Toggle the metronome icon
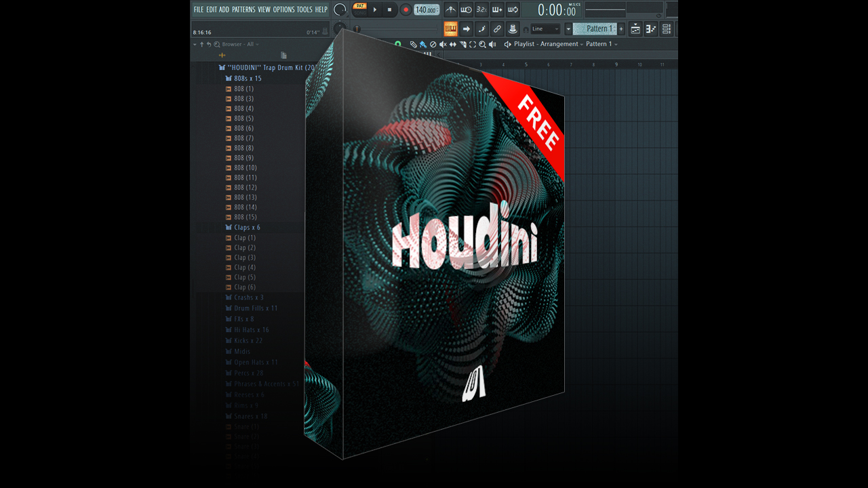868x488 pixels. click(x=450, y=9)
